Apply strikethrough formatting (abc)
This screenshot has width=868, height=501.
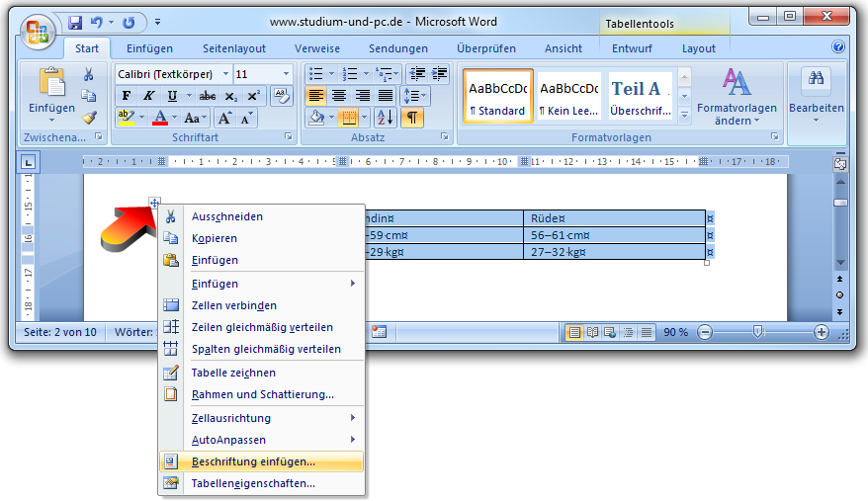pyautogui.click(x=207, y=96)
